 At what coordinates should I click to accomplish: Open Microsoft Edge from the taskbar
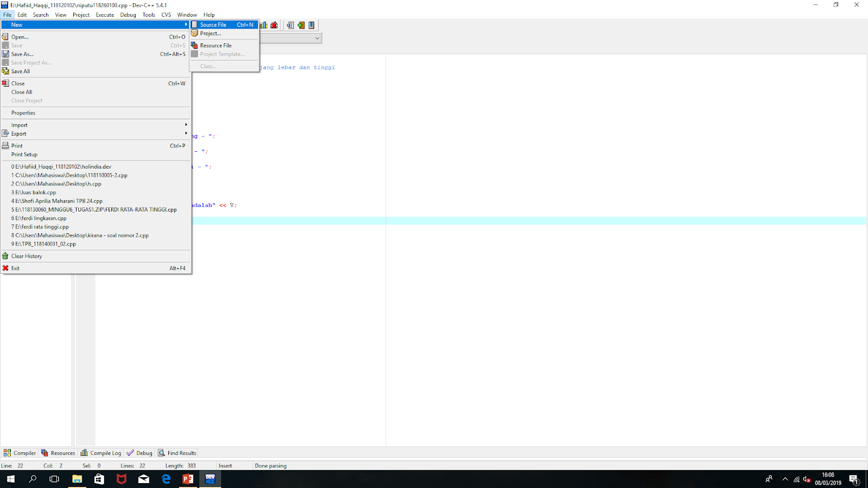[x=166, y=479]
